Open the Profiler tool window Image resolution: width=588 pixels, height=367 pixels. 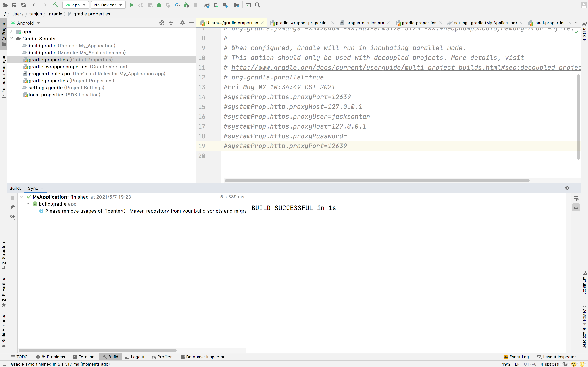[x=162, y=357]
